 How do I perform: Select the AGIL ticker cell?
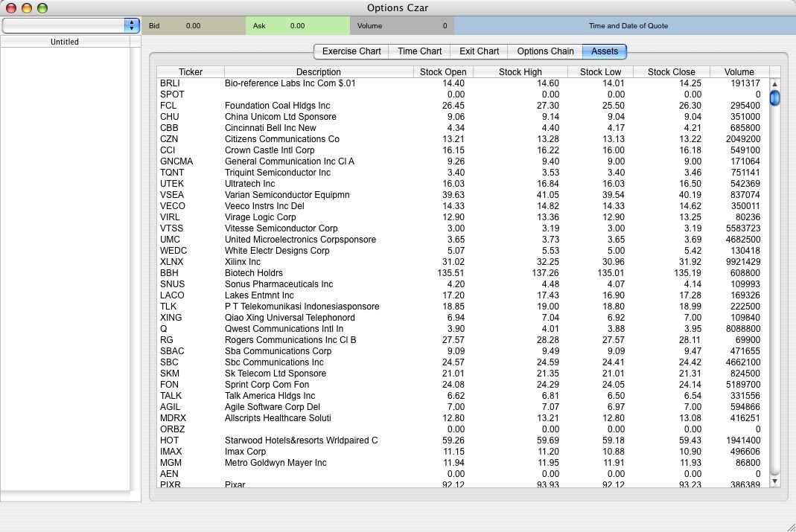[x=170, y=407]
